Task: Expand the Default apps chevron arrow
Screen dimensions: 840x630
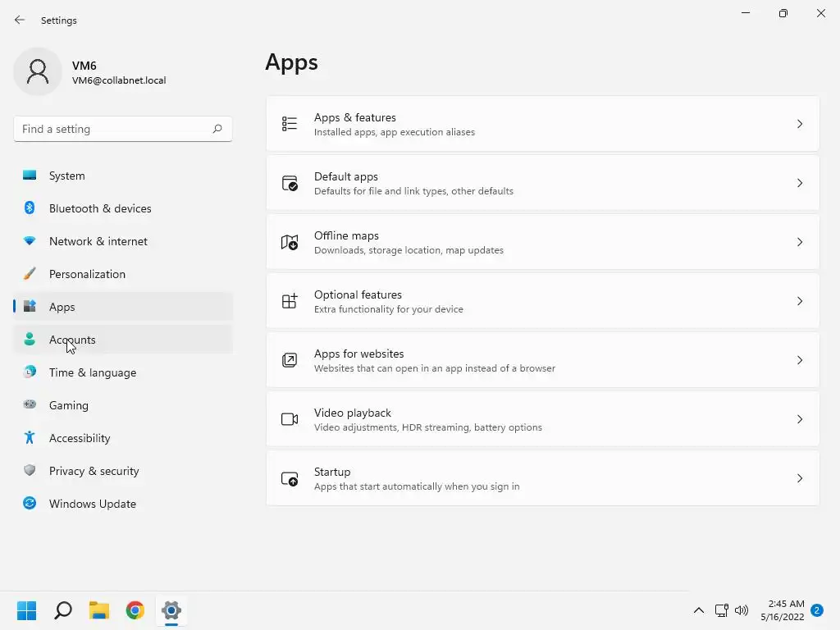Action: tap(800, 183)
